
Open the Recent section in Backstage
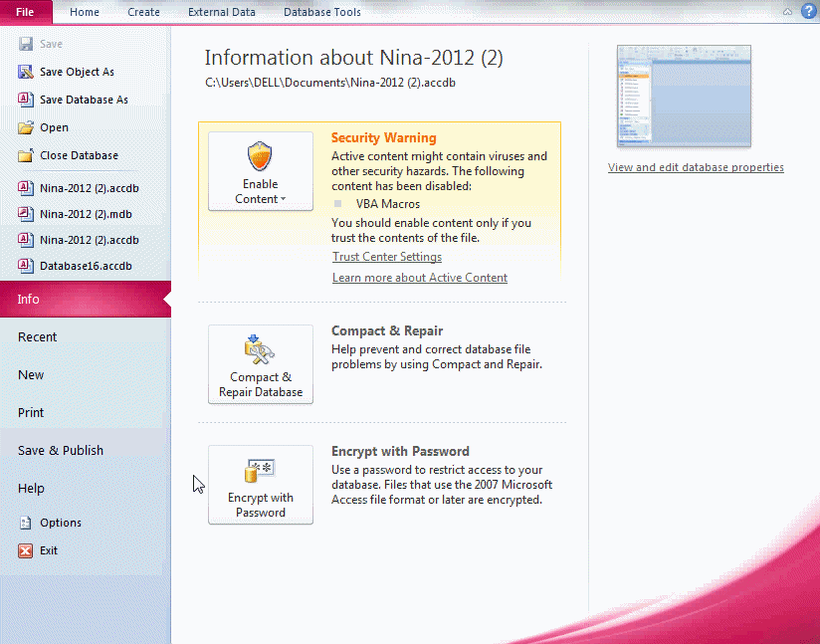pos(38,336)
